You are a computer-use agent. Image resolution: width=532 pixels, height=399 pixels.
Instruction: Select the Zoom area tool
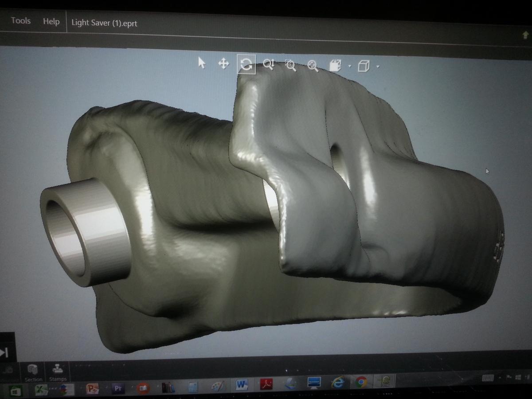pyautogui.click(x=290, y=66)
